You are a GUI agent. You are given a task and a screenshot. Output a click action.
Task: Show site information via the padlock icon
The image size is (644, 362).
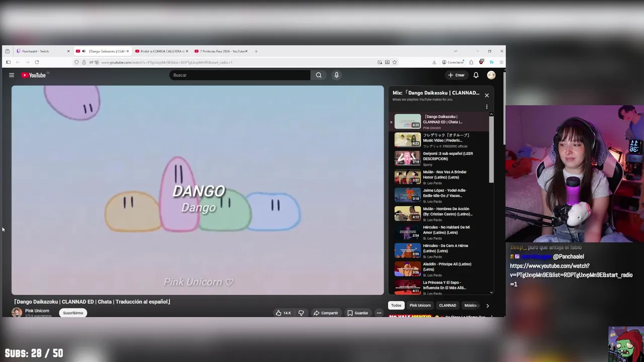pyautogui.click(x=84, y=62)
